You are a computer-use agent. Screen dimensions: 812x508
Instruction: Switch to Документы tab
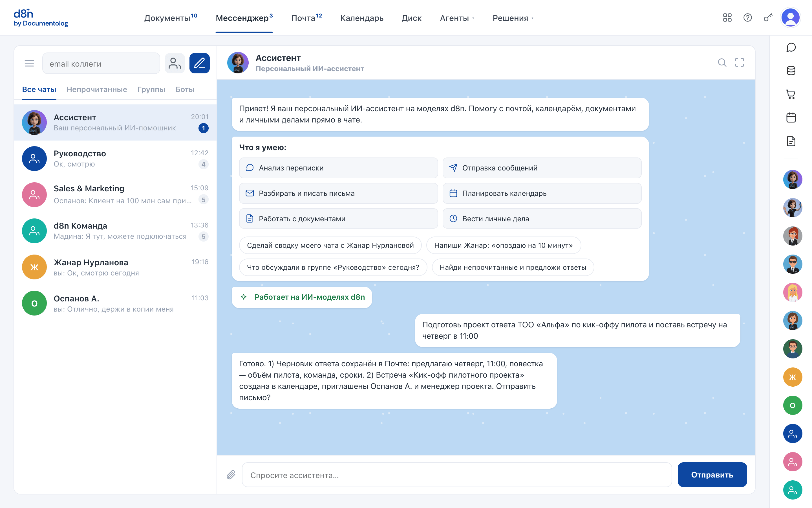[x=171, y=18]
